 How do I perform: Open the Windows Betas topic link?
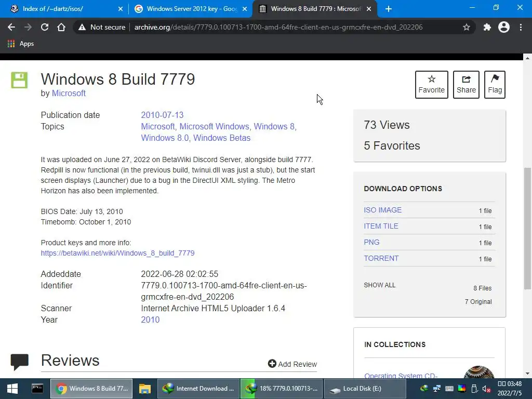click(222, 138)
